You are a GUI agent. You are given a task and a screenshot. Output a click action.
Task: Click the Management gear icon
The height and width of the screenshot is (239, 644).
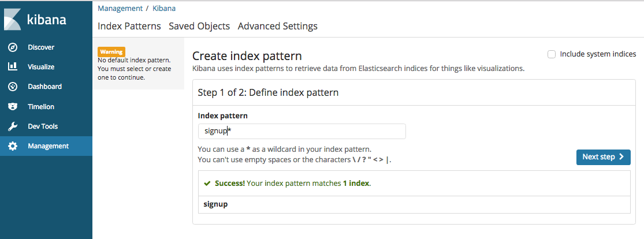pos(13,146)
